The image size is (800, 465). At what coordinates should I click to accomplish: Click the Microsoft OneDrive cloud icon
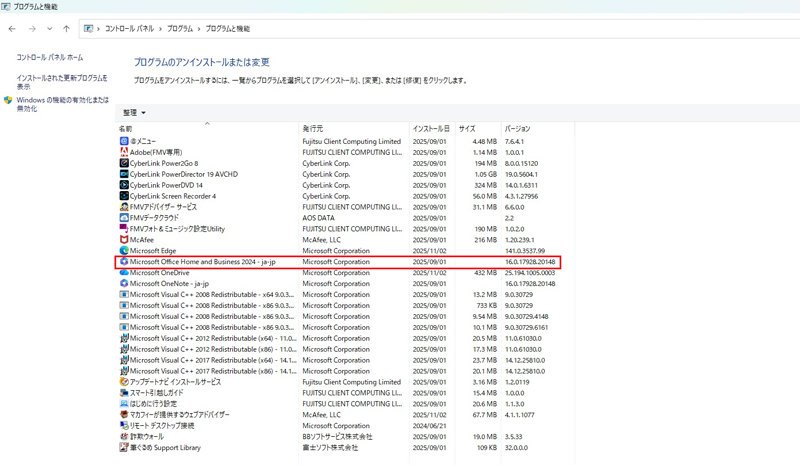[124, 273]
